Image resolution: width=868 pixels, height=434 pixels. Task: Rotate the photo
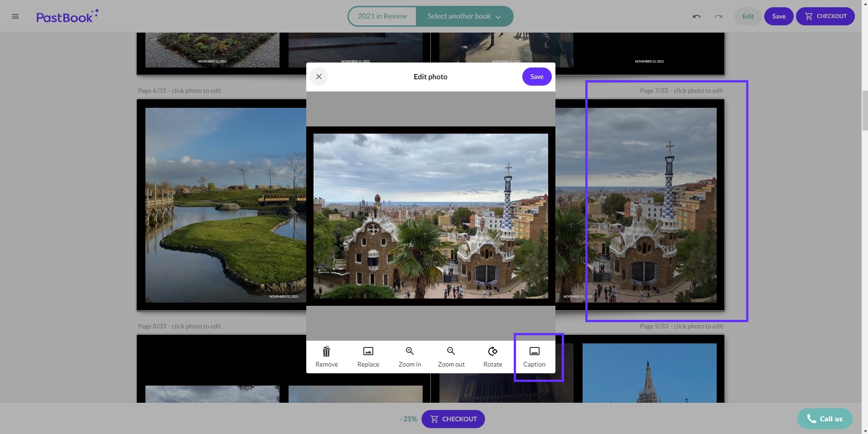pyautogui.click(x=492, y=357)
